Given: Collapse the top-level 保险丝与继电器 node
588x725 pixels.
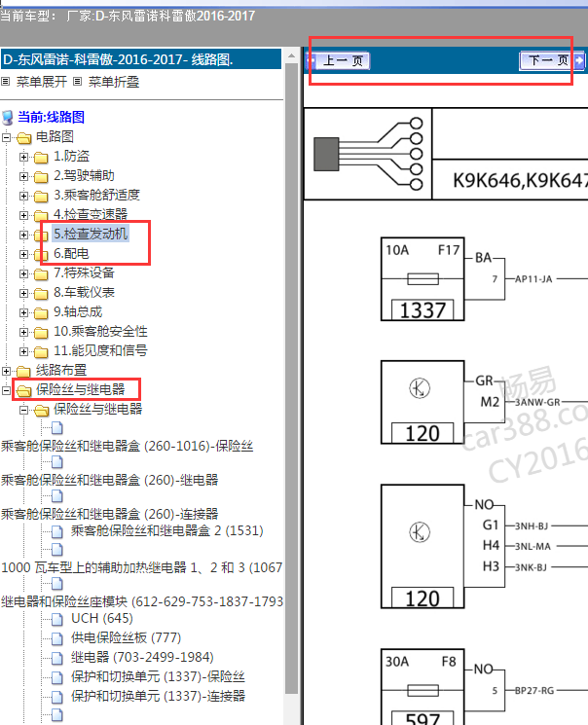Looking at the screenshot, I should (x=6, y=390).
